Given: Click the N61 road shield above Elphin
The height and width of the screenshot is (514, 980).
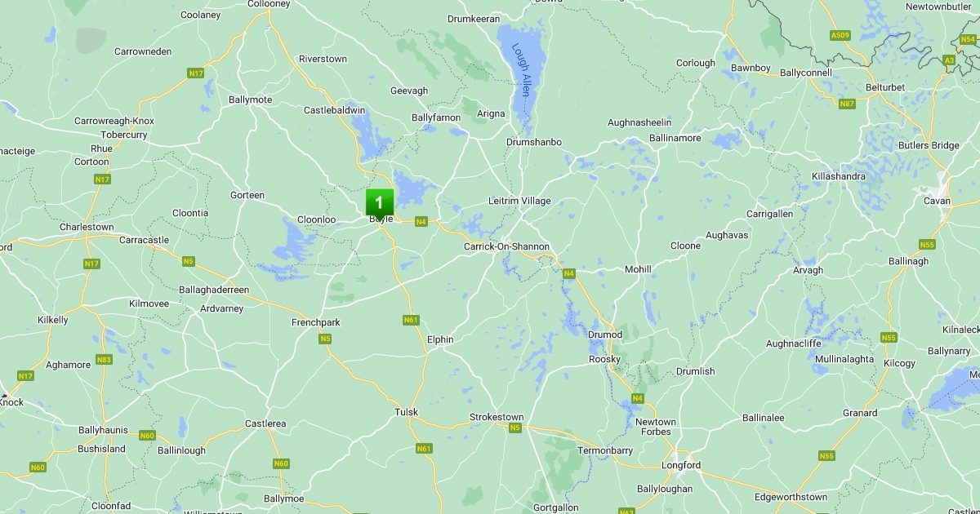Looking at the screenshot, I should pos(412,320).
